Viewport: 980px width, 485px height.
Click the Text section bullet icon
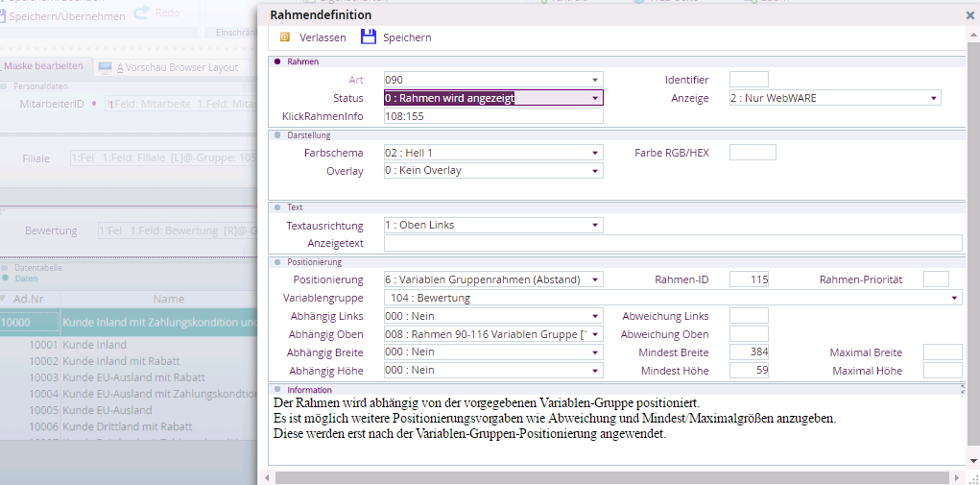[x=277, y=207]
